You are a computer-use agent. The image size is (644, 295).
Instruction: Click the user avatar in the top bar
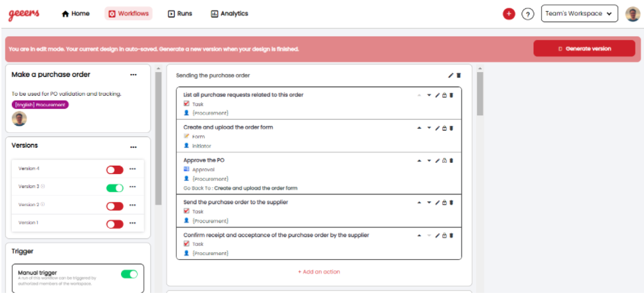pos(633,14)
